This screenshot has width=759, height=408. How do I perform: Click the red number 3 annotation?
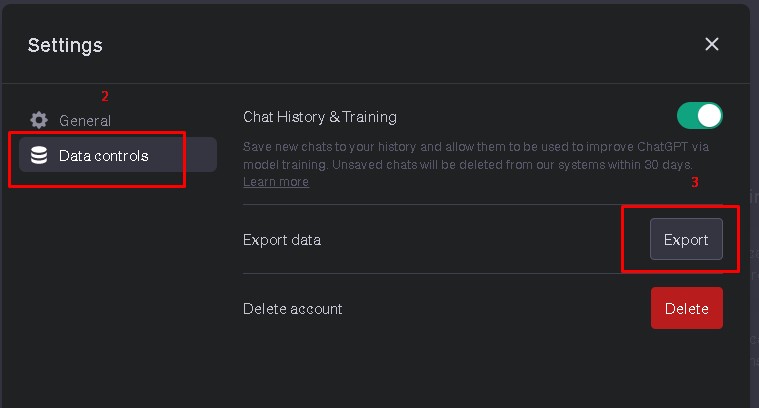(x=695, y=183)
